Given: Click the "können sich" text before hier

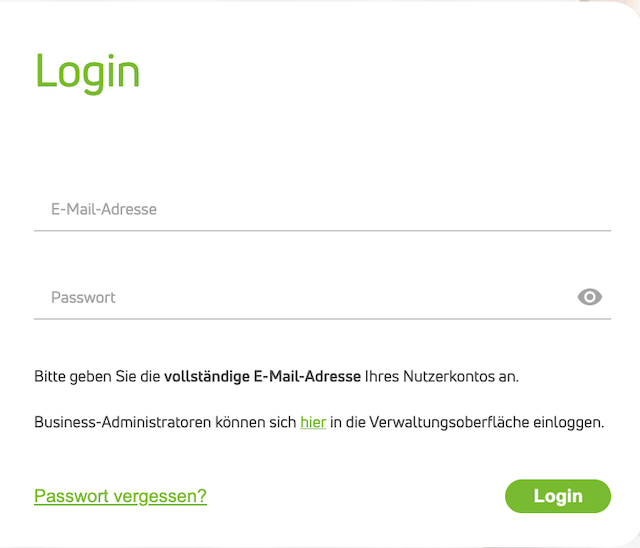Looking at the screenshot, I should coord(255,422).
